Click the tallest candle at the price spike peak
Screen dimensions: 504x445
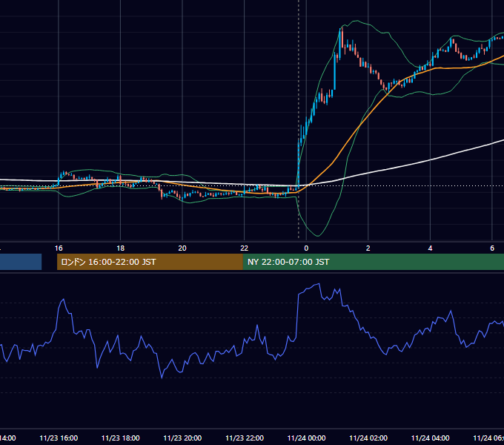(340, 44)
